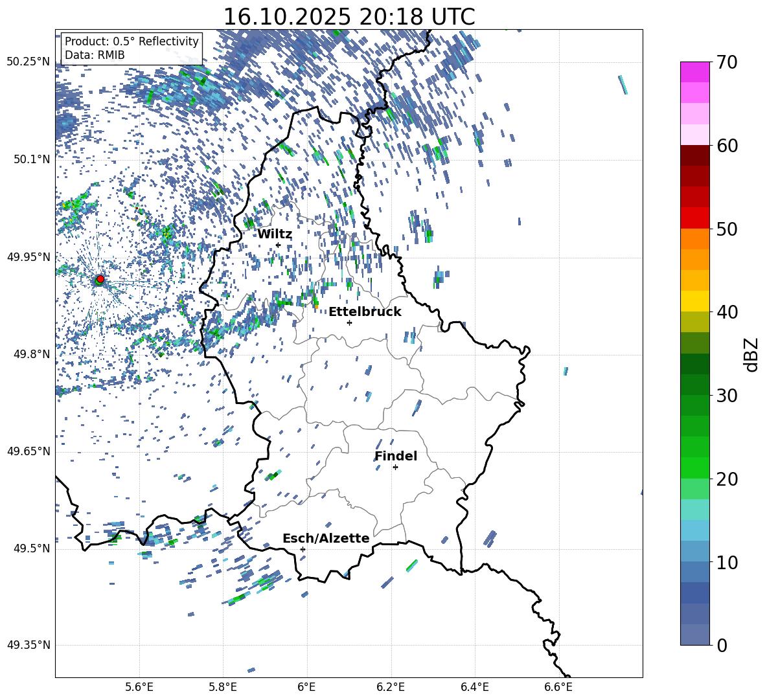Click the yellow colorbar segment above 40
The width and height of the screenshot is (767, 700).
coord(694,301)
